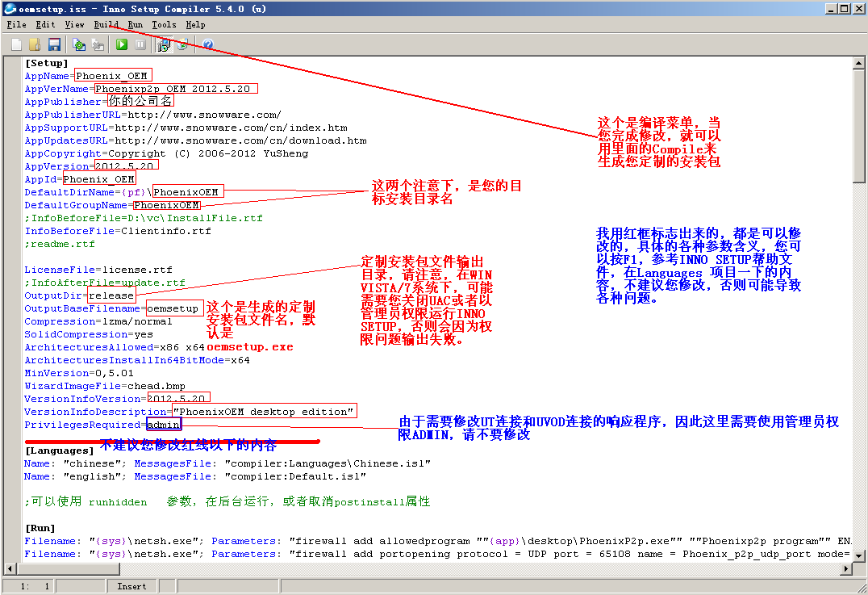This screenshot has width=868, height=595.
Task: Click the AppName value Phoenix_OEM
Action: click(112, 76)
